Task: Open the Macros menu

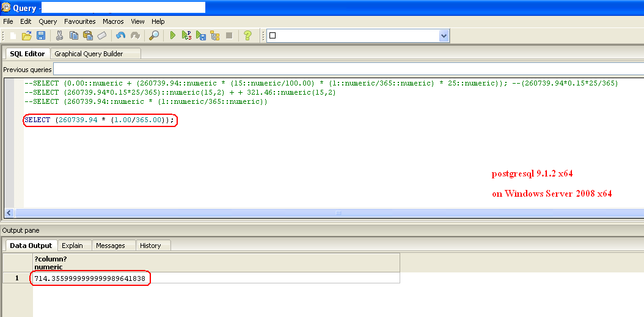Action: tap(113, 21)
